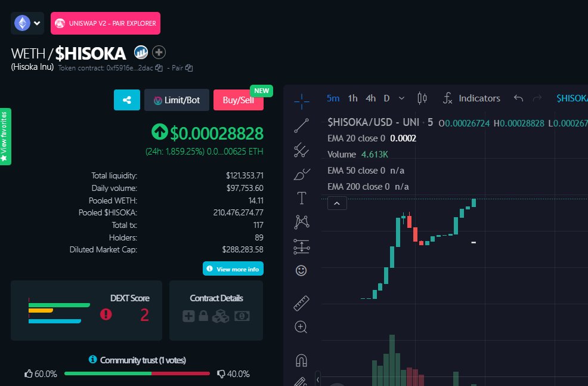Click the Pooled WETH value 14.11
Screen dimensions: 588x386
tap(256, 200)
